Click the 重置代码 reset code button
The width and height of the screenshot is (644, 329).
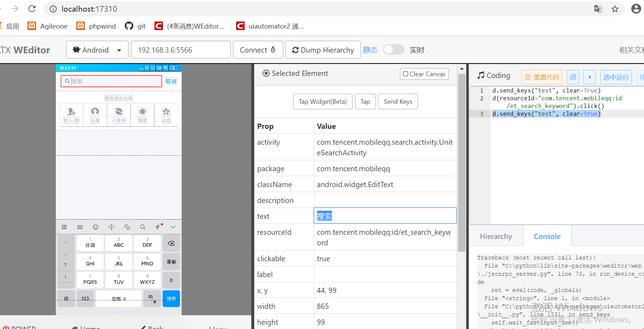542,77
